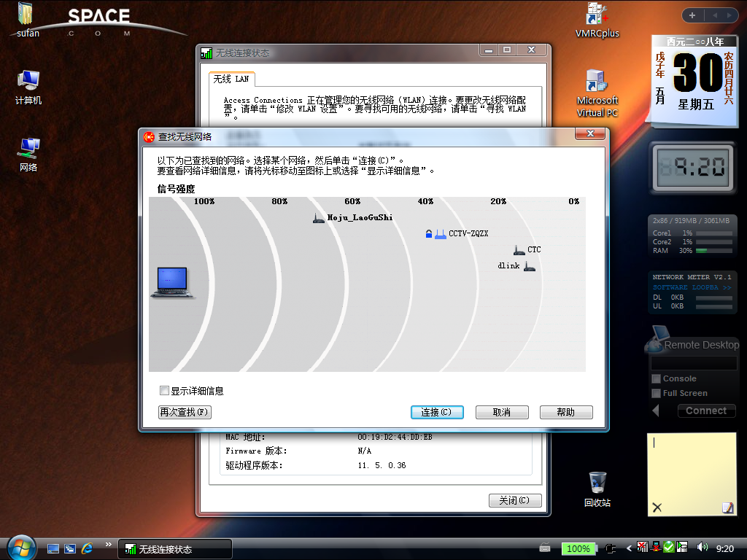Click the volume speaker tray icon

point(702,548)
